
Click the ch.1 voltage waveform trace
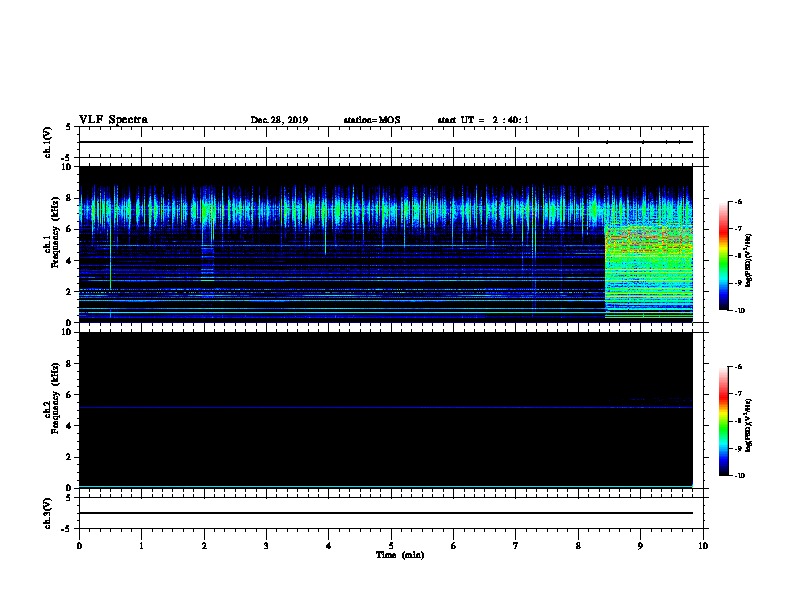pos(386,142)
